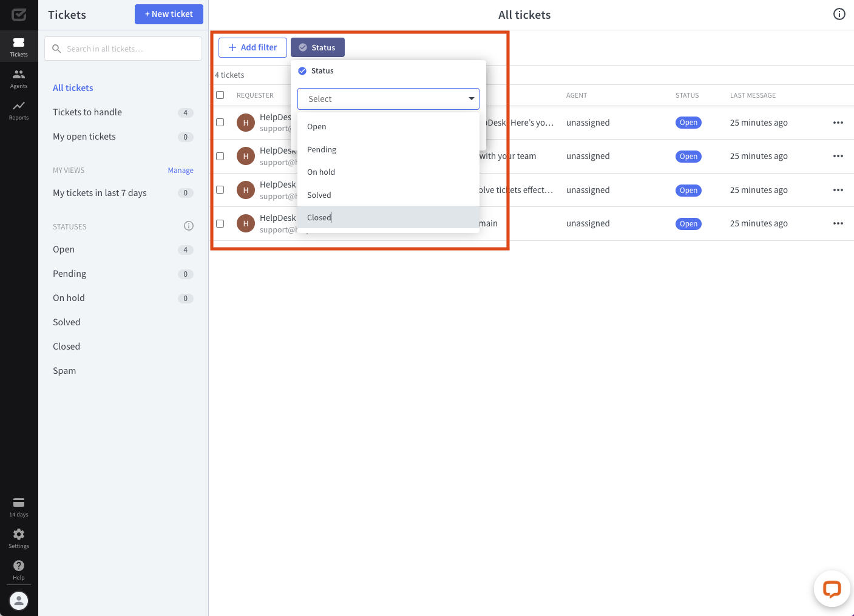Create a new ticket

pos(169,14)
